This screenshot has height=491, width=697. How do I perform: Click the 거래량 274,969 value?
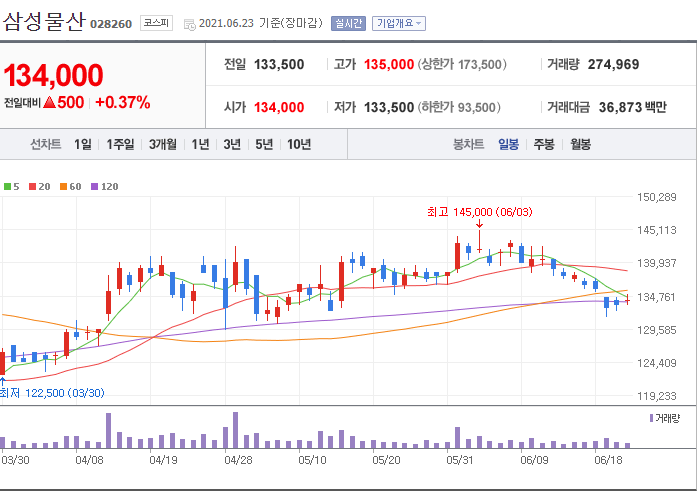(x=613, y=64)
